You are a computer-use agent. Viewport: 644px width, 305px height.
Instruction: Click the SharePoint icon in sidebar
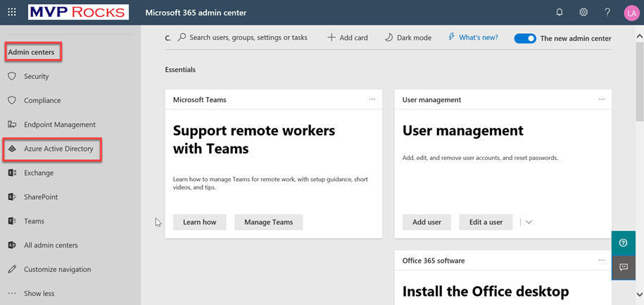tap(12, 197)
